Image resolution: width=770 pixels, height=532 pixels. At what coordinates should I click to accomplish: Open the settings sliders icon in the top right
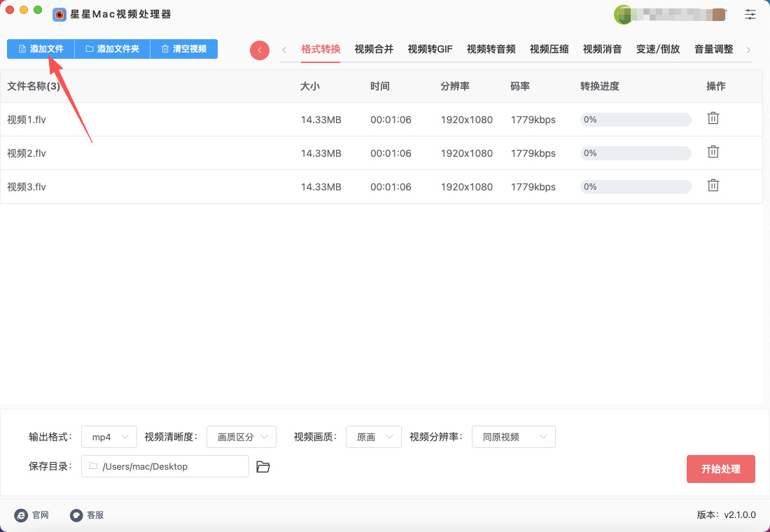(x=750, y=14)
